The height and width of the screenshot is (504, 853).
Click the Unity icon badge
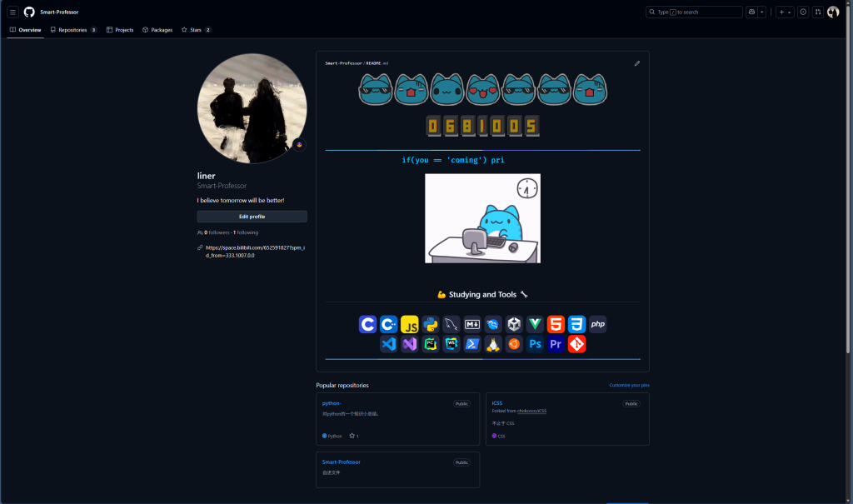point(514,324)
